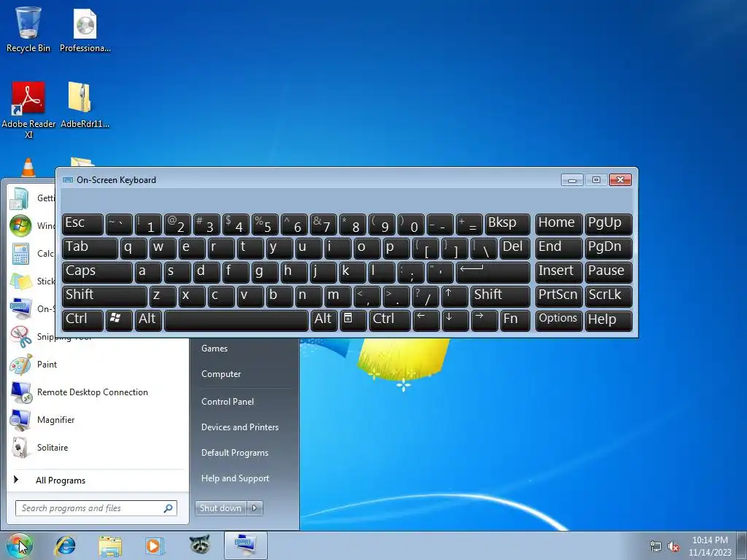Viewport: 747px width, 560px height.
Task: Click the raccoon app taskbar icon
Action: coord(199,545)
